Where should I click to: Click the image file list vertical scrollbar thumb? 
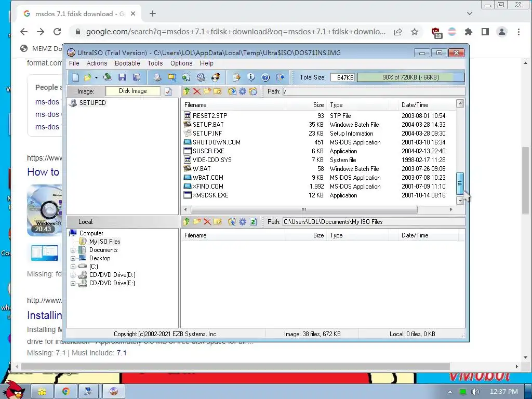tap(460, 183)
